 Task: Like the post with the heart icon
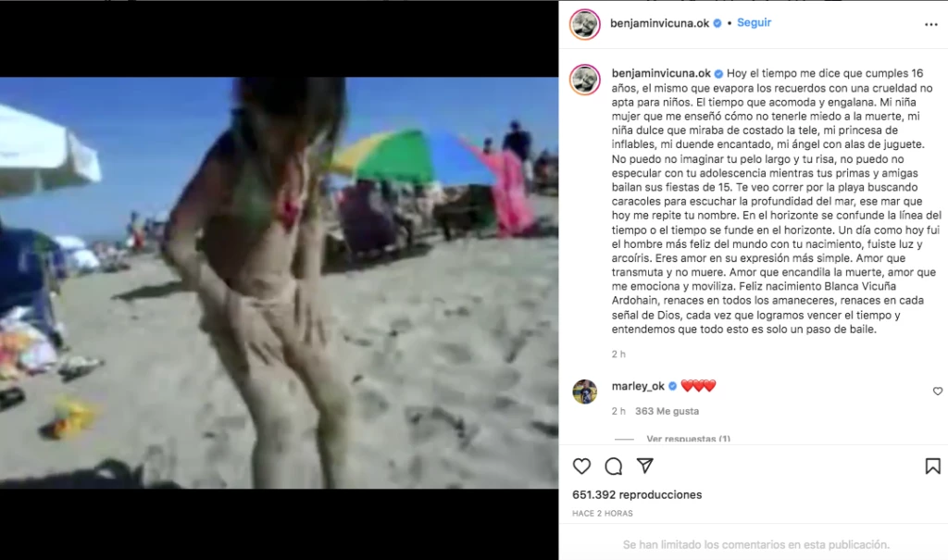[x=581, y=466]
